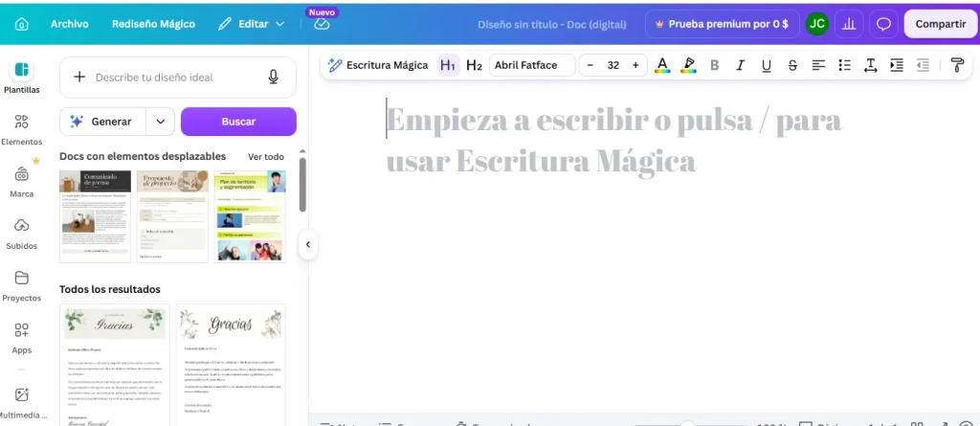Screen dimensions: 980x426
Task: Click the Generar button
Action: click(103, 122)
